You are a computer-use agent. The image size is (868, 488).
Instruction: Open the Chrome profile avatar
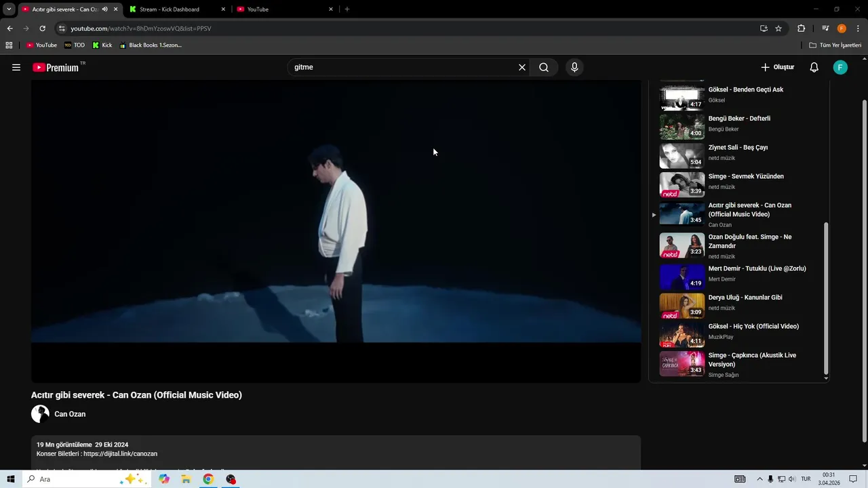coord(842,28)
